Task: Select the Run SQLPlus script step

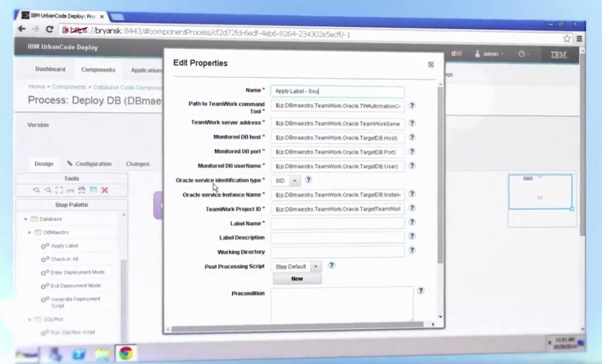Action: pyautogui.click(x=68, y=332)
